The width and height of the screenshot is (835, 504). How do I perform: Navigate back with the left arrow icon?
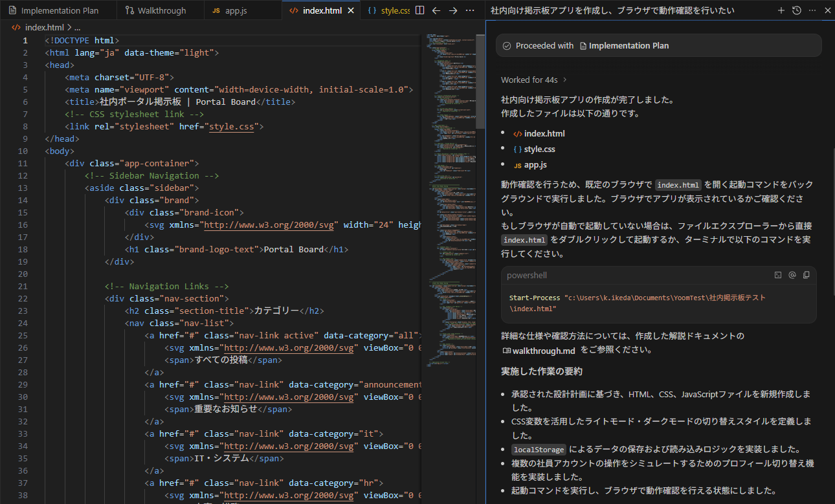click(436, 10)
